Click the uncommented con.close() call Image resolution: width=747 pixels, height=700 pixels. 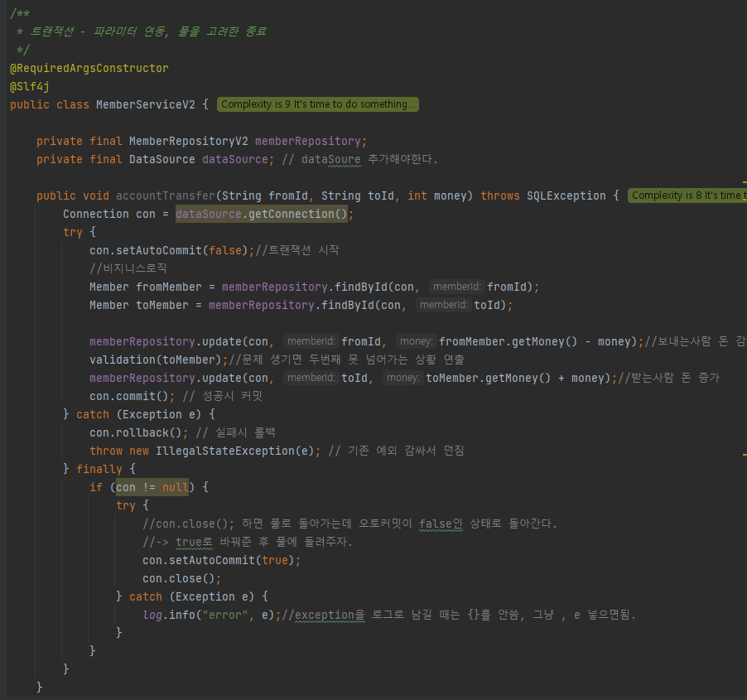(182, 578)
